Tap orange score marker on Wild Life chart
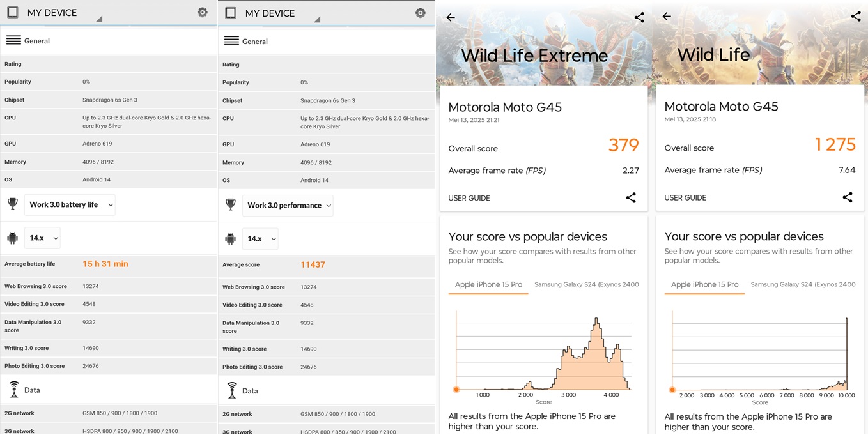Image resolution: width=868 pixels, height=435 pixels. click(672, 389)
